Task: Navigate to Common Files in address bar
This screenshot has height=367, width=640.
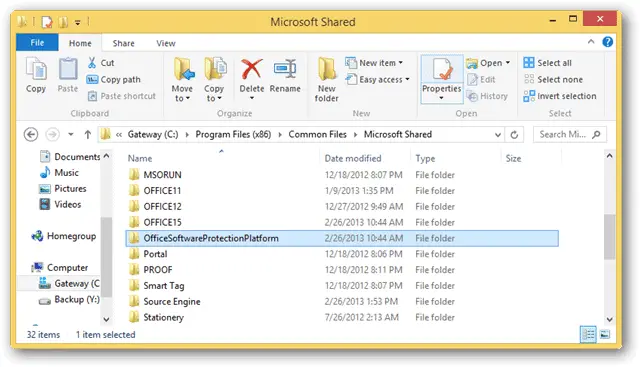Action: click(318, 134)
